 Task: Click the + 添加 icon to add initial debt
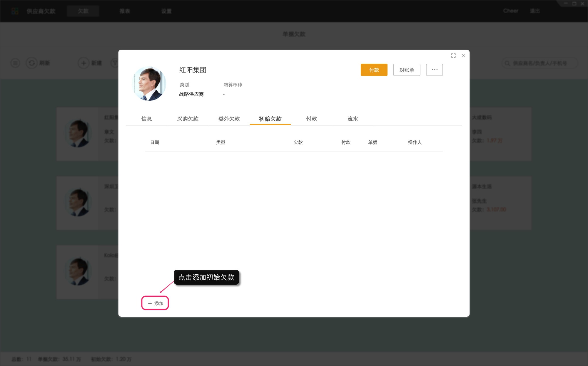click(155, 303)
